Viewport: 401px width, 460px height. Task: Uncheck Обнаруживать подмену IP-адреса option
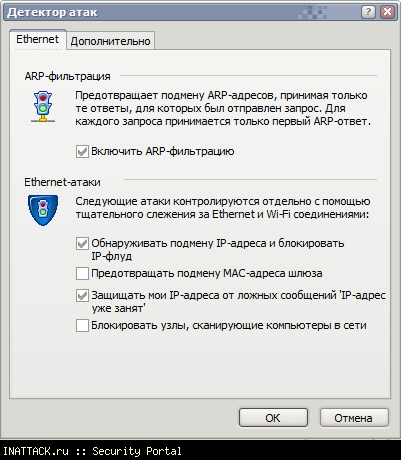[82, 243]
